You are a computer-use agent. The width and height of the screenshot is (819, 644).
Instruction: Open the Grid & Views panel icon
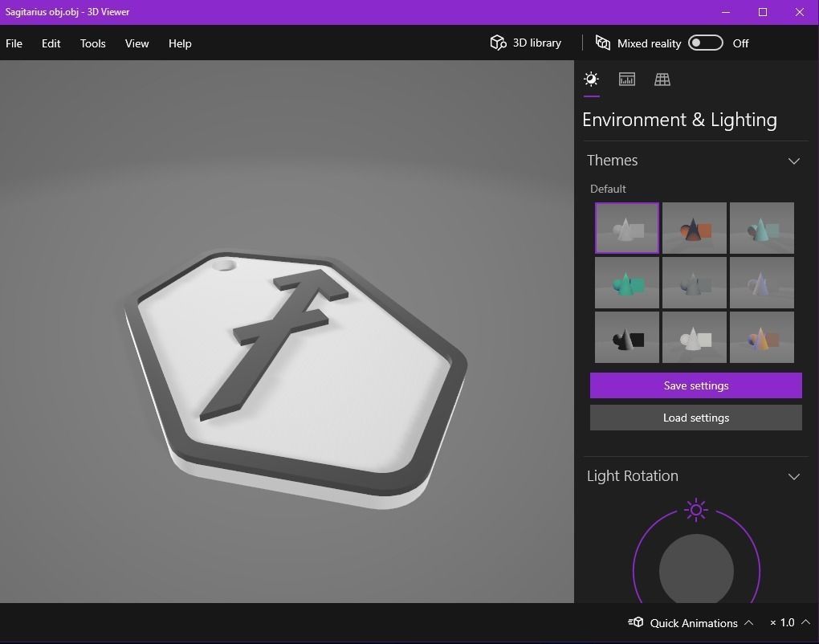click(x=662, y=79)
